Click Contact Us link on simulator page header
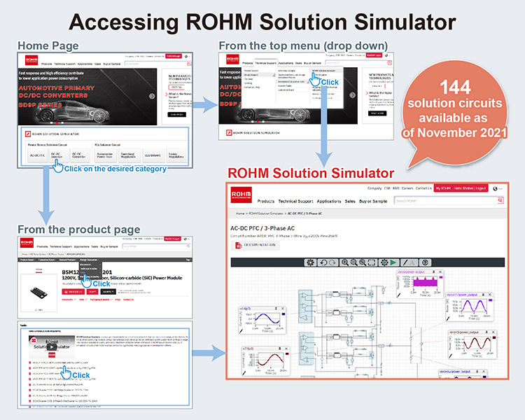Image resolution: width=525 pixels, height=420 pixels. [x=423, y=188]
